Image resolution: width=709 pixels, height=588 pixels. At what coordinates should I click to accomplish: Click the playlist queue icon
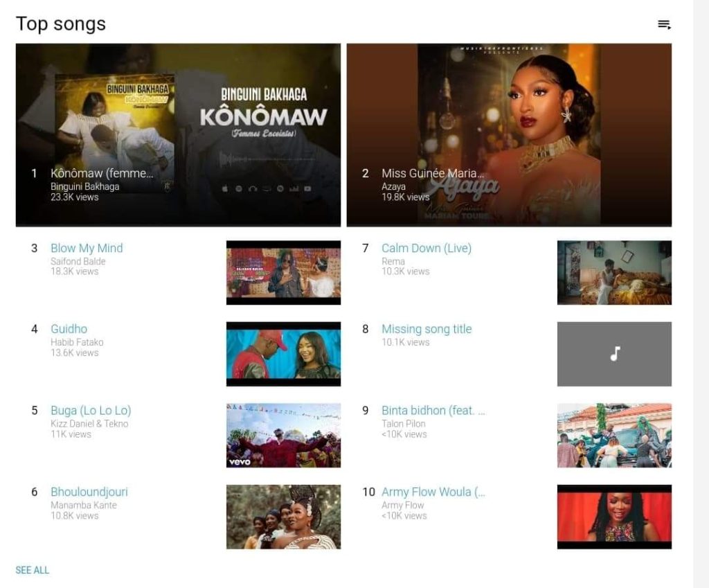664,24
